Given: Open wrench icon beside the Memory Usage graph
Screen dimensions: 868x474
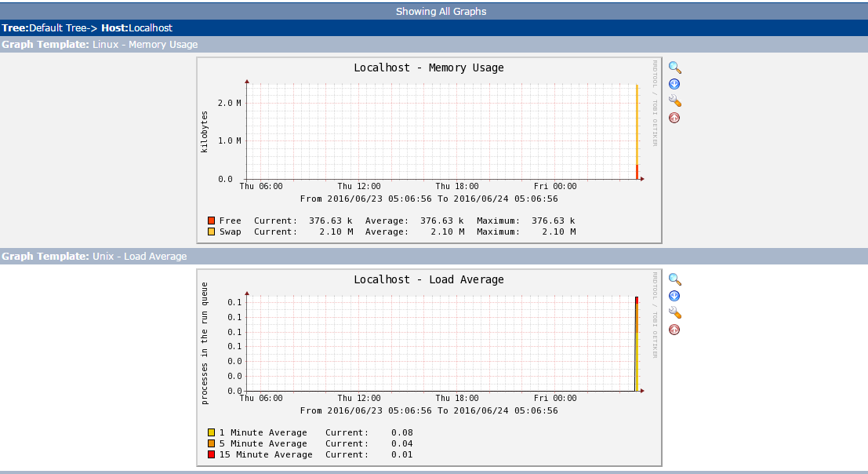Looking at the screenshot, I should point(674,101).
